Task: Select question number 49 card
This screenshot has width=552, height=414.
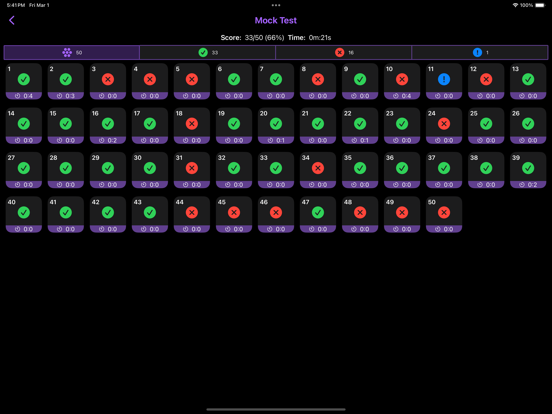Action: click(x=402, y=214)
